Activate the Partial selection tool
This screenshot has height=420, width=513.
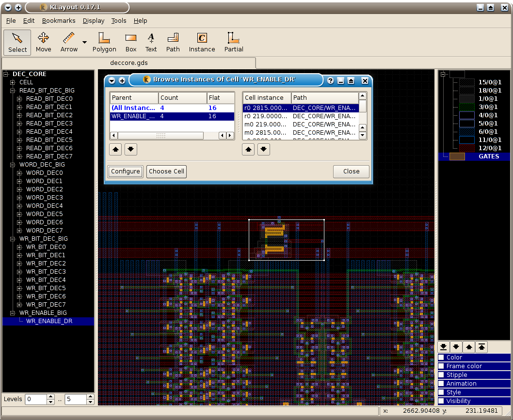tap(233, 42)
